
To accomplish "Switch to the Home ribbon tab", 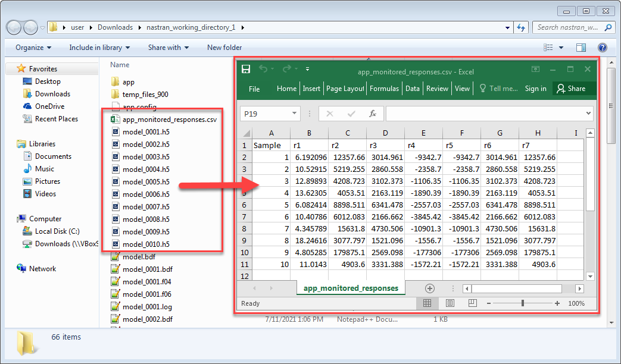I will (287, 89).
